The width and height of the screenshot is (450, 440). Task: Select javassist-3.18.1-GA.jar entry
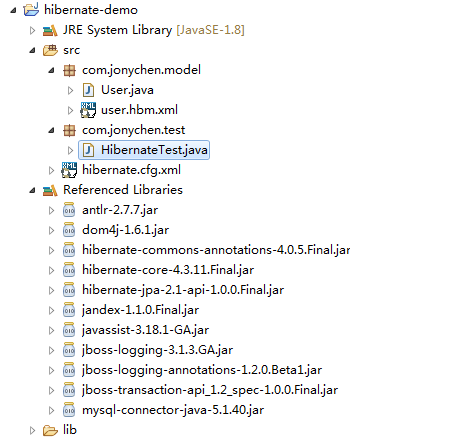point(146,330)
